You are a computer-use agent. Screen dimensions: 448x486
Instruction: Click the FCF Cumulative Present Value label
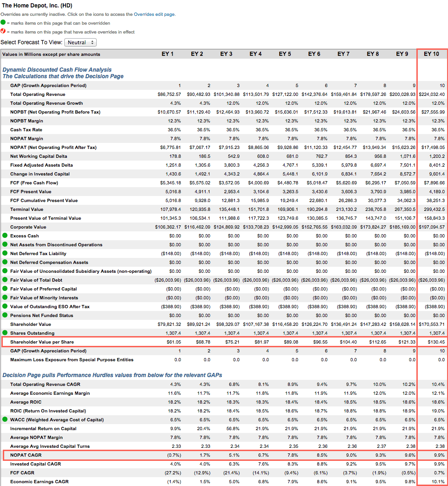tap(44, 201)
